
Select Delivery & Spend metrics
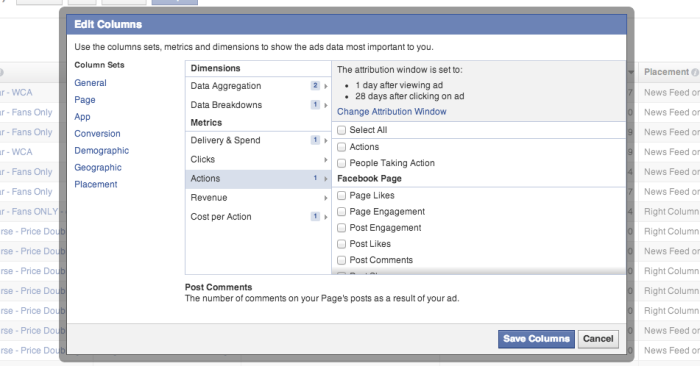[258, 140]
